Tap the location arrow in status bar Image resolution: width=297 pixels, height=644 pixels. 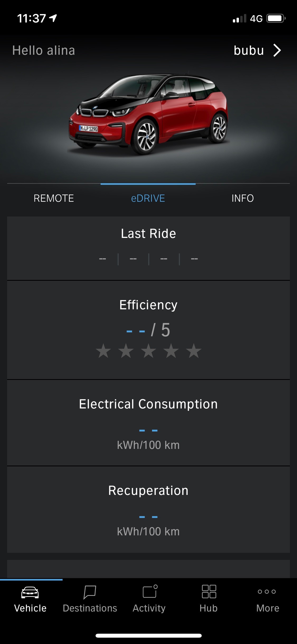coord(53,18)
